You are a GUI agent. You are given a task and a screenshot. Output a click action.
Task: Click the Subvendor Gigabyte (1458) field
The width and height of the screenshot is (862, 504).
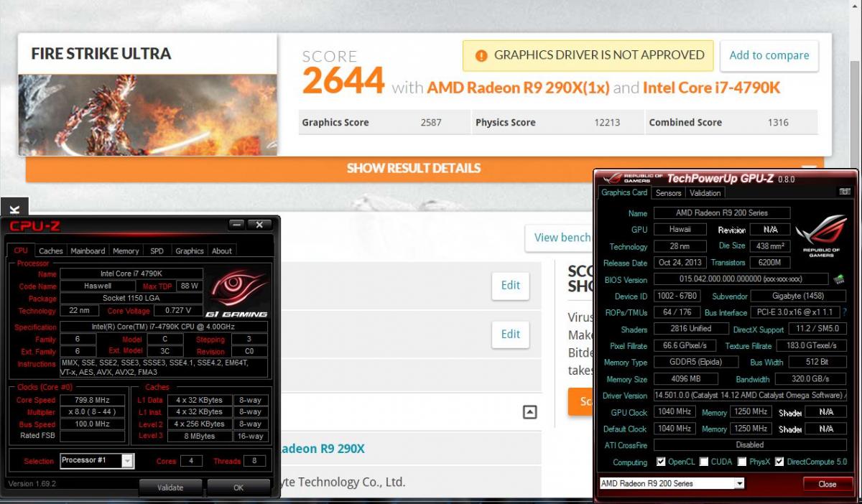coord(799,296)
